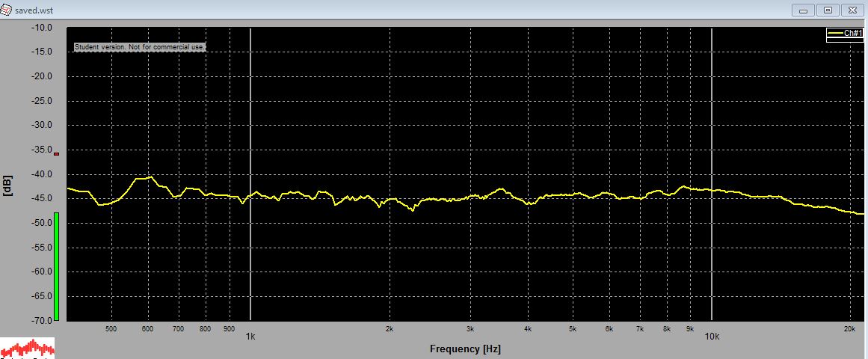Click the "[dB]" axis title

(7, 185)
